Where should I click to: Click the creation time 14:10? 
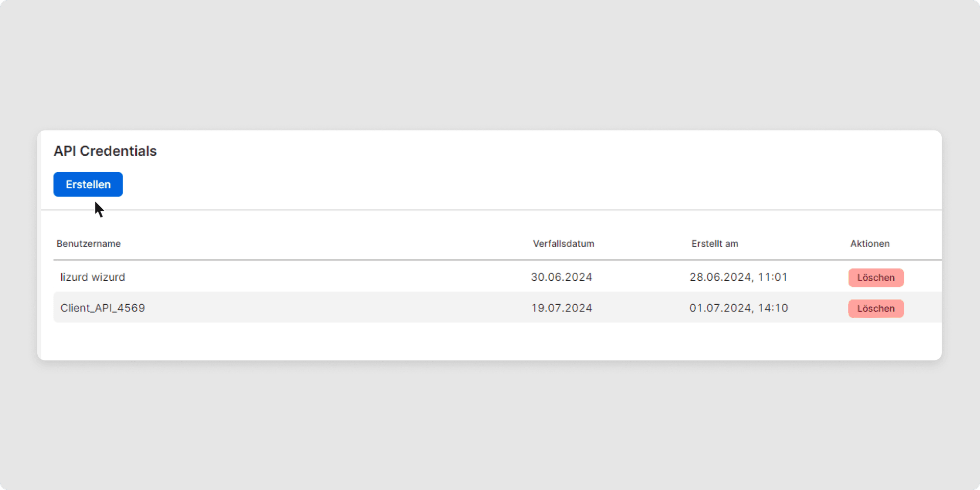(772, 308)
